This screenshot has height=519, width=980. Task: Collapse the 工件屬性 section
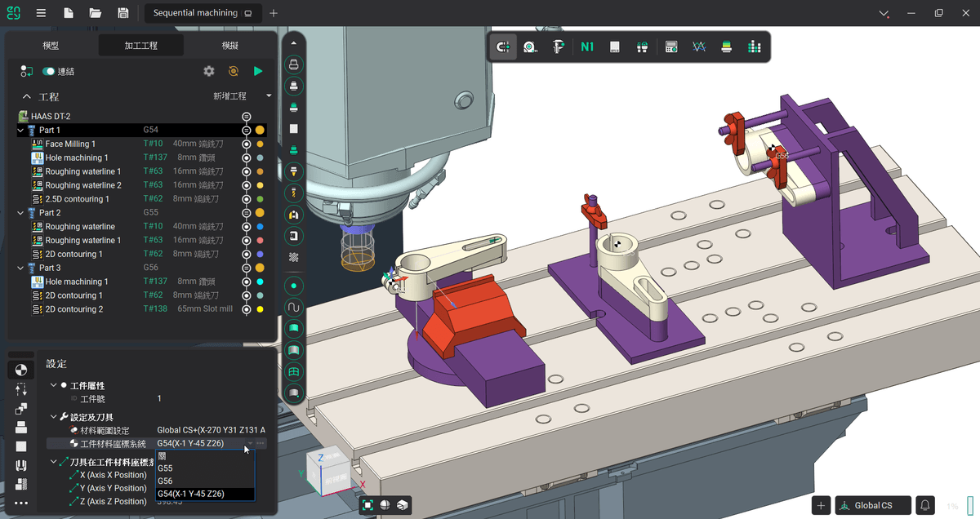pos(54,385)
